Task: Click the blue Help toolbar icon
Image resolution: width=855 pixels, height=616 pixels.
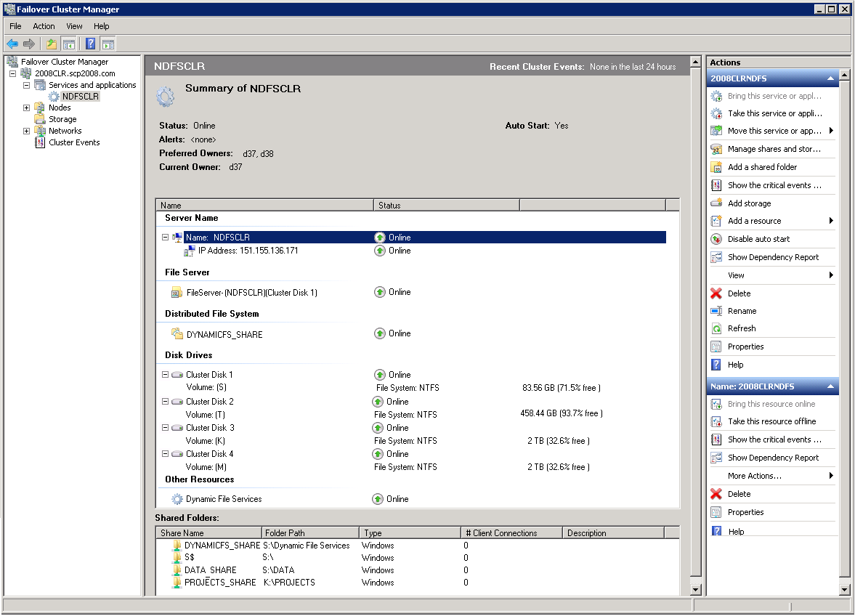Action: click(91, 44)
